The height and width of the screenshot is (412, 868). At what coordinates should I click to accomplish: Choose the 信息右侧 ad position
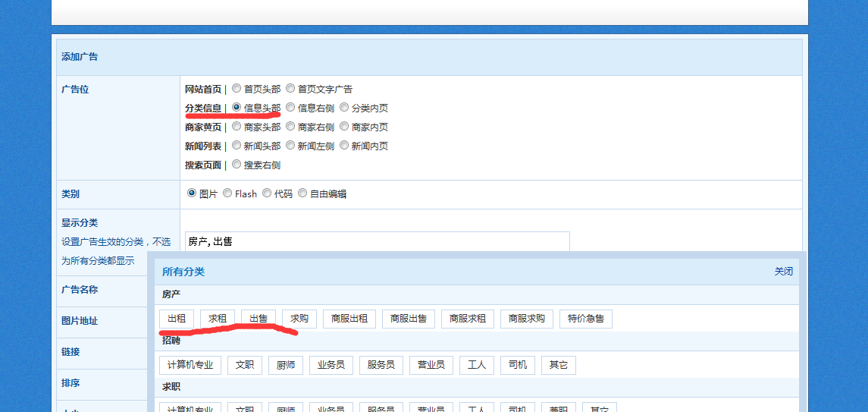click(290, 108)
